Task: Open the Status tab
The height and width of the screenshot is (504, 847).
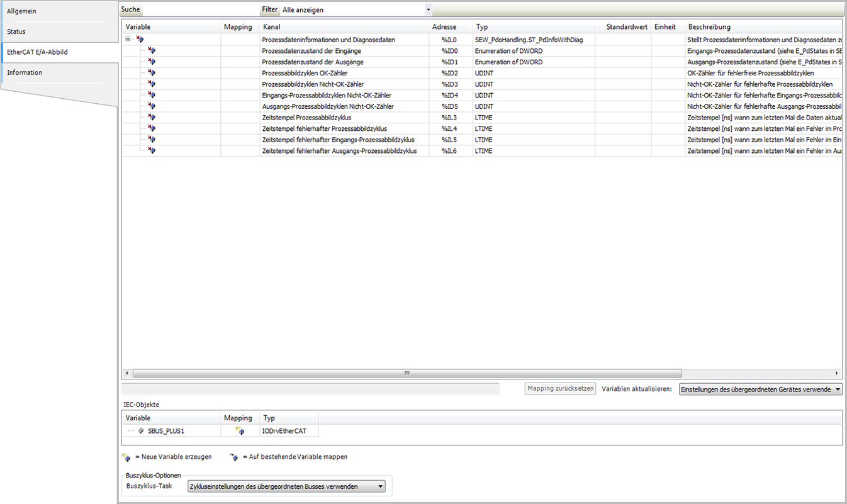Action: click(x=16, y=31)
